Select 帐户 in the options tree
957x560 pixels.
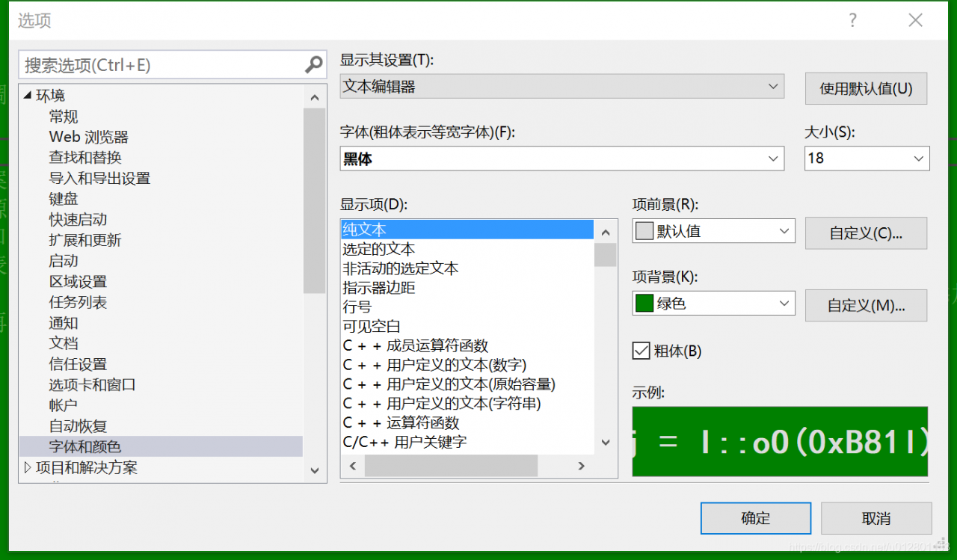(x=64, y=405)
